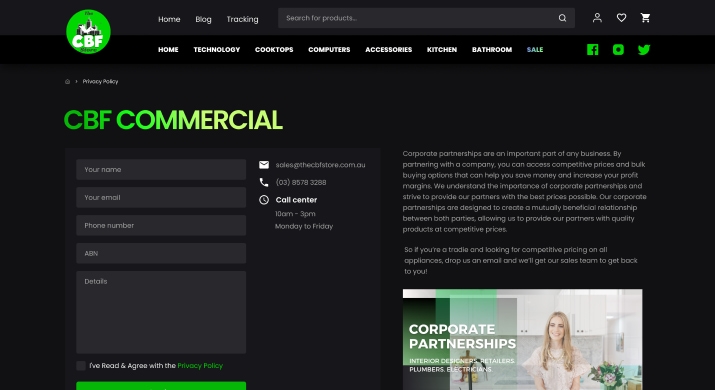715x390 pixels.
Task: Open the shopping cart icon
Action: click(645, 18)
